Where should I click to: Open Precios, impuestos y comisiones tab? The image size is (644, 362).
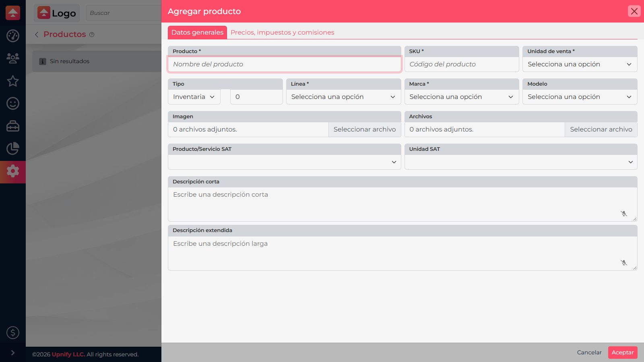(283, 33)
